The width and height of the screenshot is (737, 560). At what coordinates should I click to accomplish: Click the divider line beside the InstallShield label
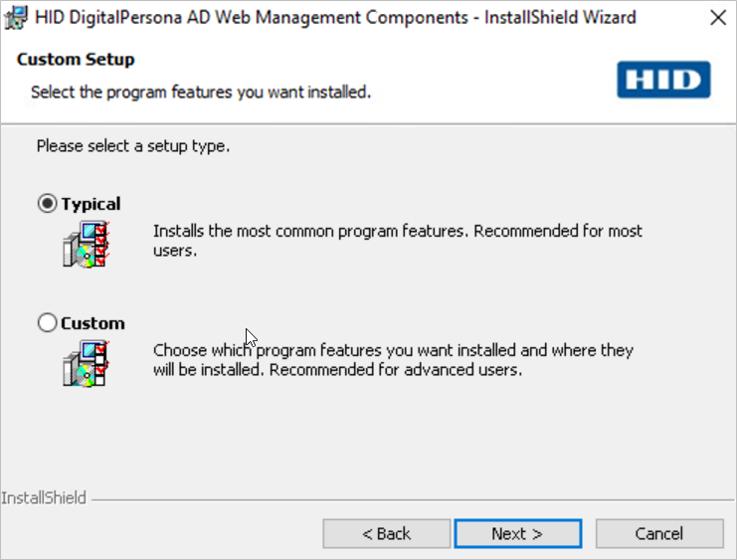coord(408,498)
